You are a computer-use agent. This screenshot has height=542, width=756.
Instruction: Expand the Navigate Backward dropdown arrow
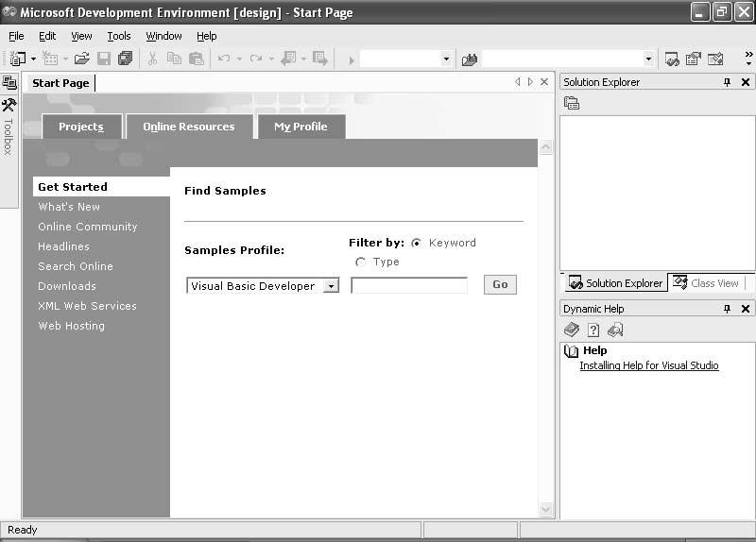tap(303, 59)
